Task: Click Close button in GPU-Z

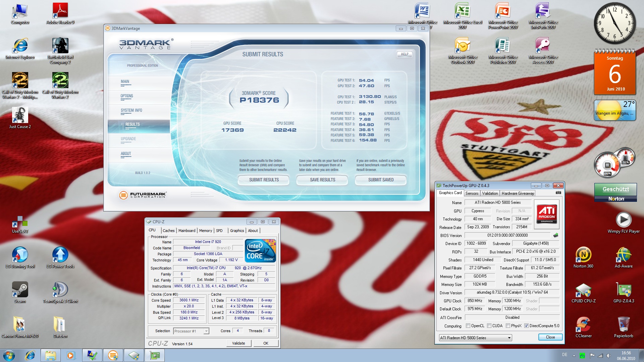Action: (550, 337)
